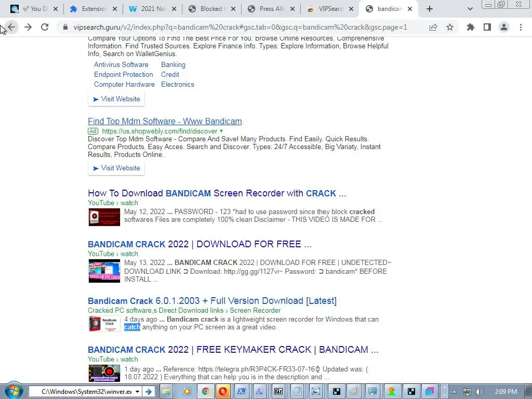Open the Banking sitelink
Screen dimensions: 532x399
[173, 64]
